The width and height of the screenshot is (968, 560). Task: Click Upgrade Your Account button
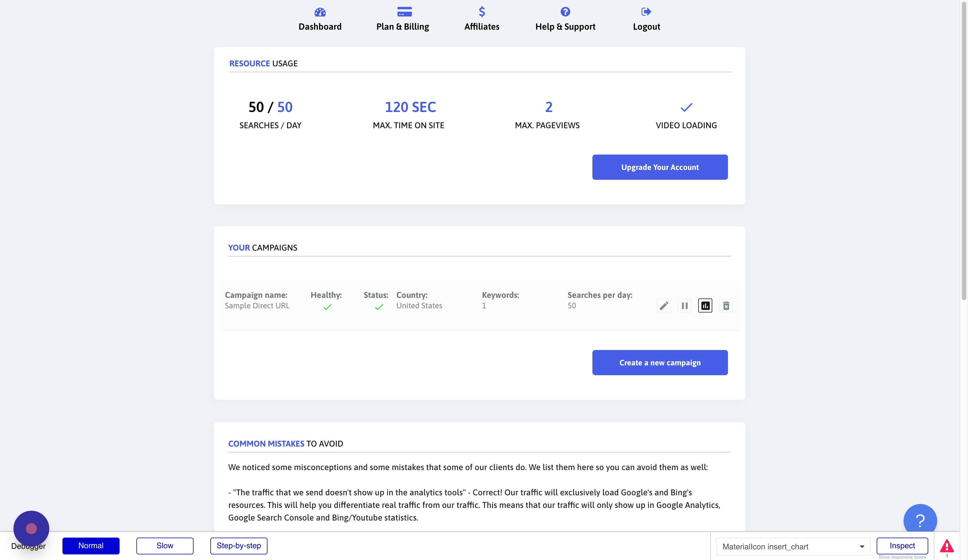(x=660, y=167)
